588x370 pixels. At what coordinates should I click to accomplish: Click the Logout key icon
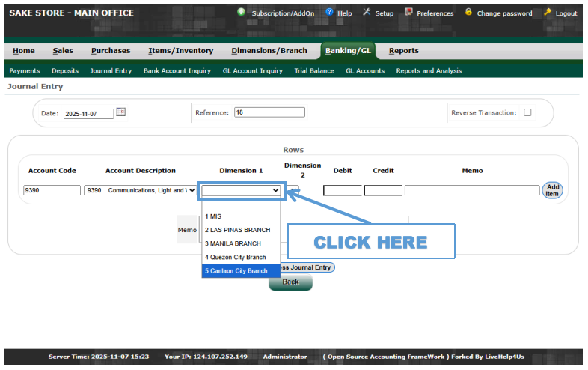tap(548, 13)
